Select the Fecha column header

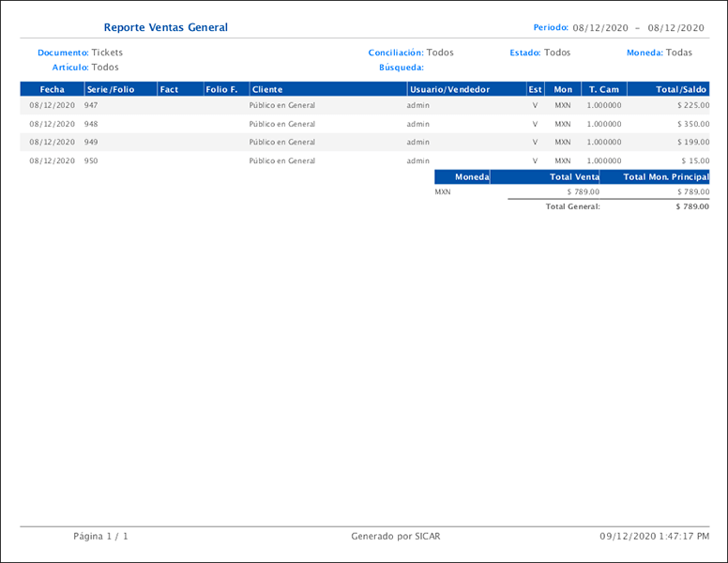click(x=52, y=89)
